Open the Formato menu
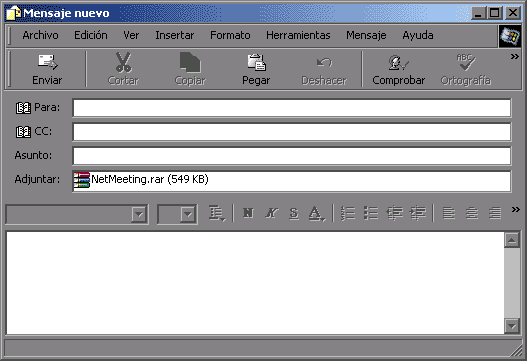 pyautogui.click(x=230, y=35)
